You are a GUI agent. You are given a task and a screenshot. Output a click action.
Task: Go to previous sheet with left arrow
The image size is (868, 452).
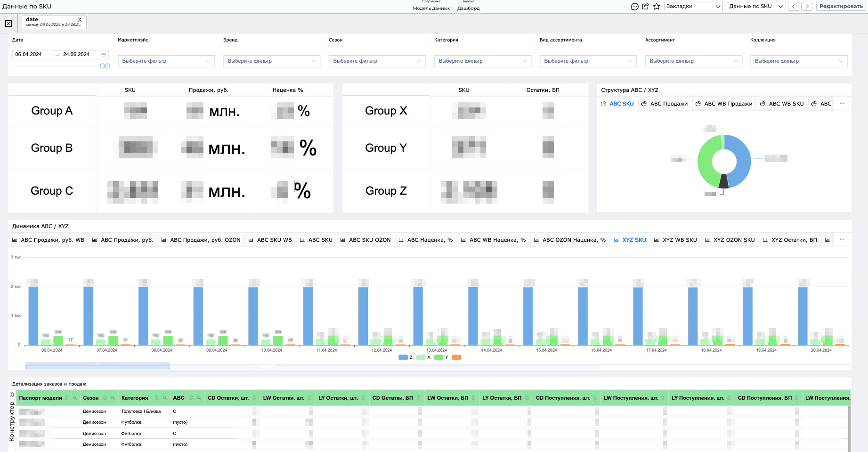[794, 7]
